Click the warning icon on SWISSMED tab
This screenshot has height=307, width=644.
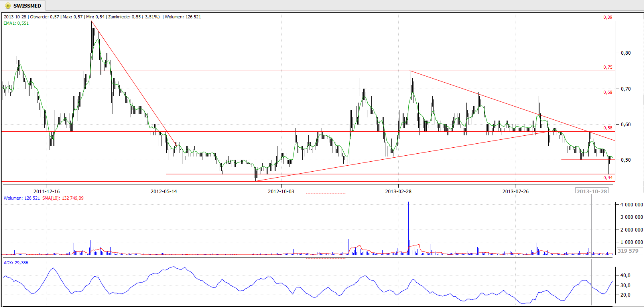[8, 6]
